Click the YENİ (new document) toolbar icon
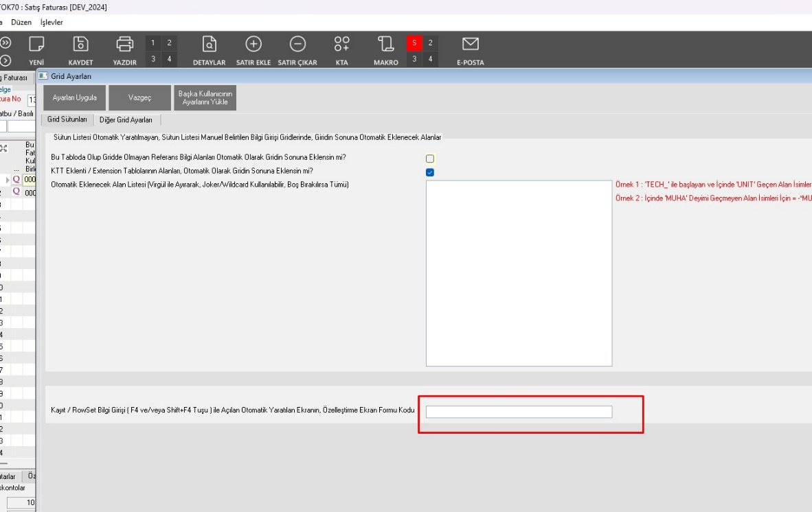The image size is (812, 512). point(36,45)
